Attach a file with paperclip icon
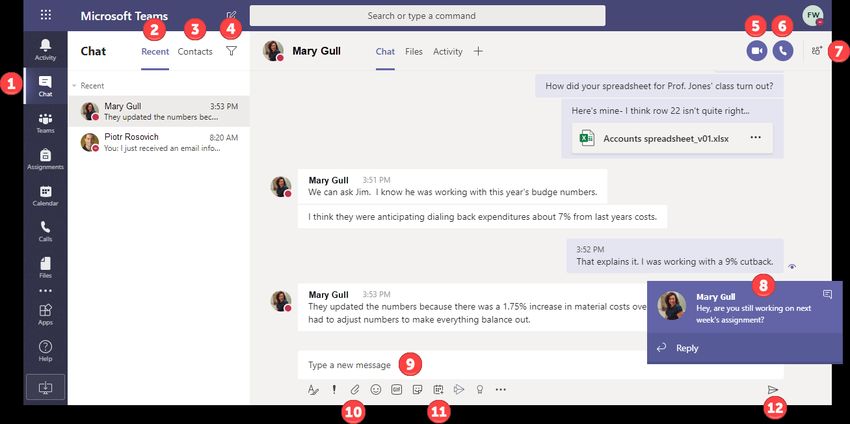 (355, 389)
